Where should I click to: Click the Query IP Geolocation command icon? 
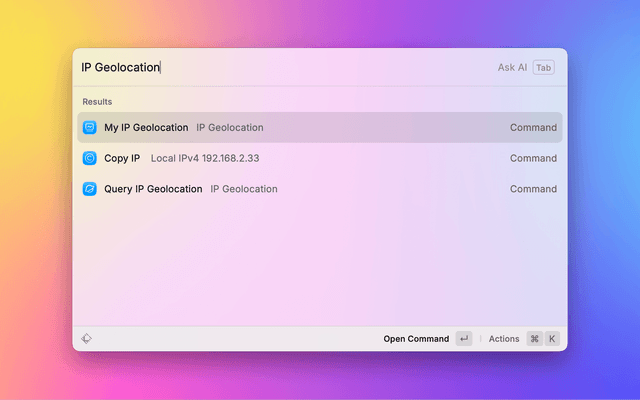pyautogui.click(x=90, y=189)
